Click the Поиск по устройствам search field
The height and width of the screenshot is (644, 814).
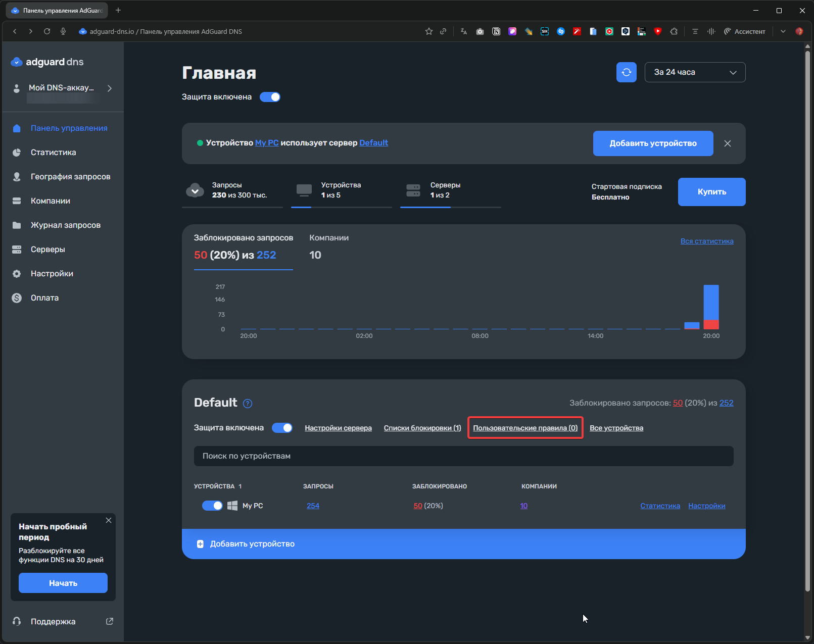pos(463,456)
